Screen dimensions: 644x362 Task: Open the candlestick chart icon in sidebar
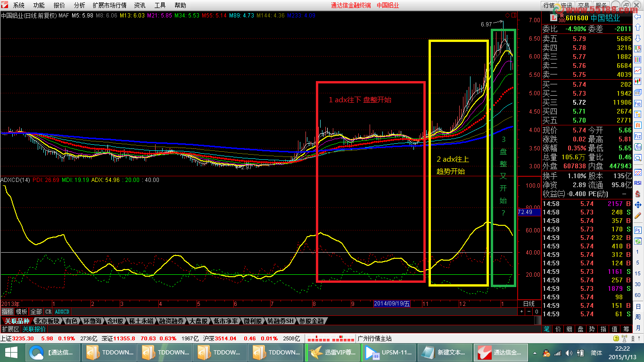pos(637,81)
